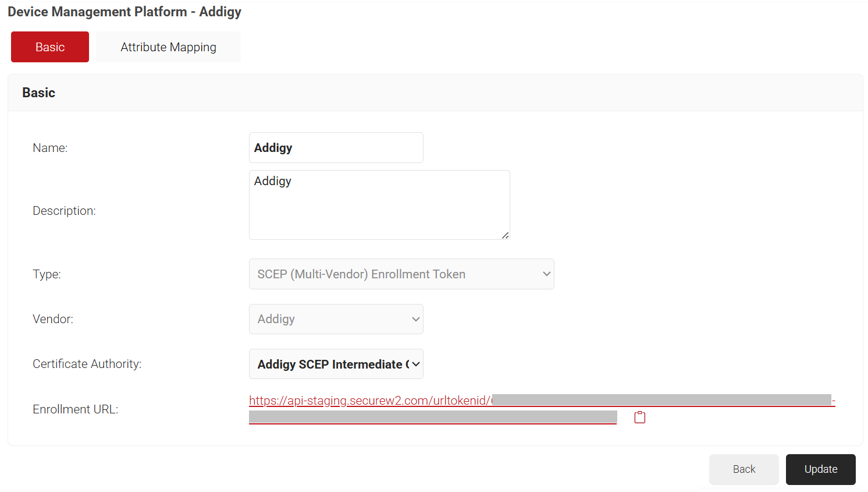This screenshot has width=868, height=492.
Task: Click the "Certificate Authority:" label
Action: pos(87,364)
